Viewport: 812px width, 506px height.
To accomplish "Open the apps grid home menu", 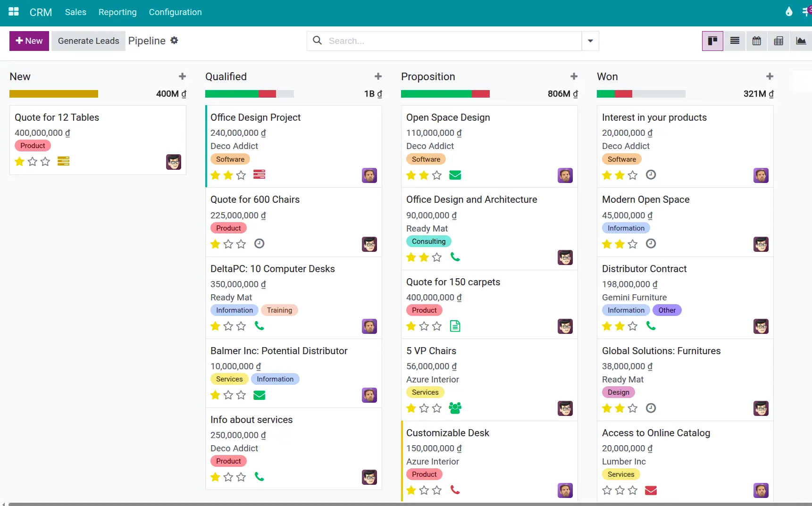I will pyautogui.click(x=14, y=12).
